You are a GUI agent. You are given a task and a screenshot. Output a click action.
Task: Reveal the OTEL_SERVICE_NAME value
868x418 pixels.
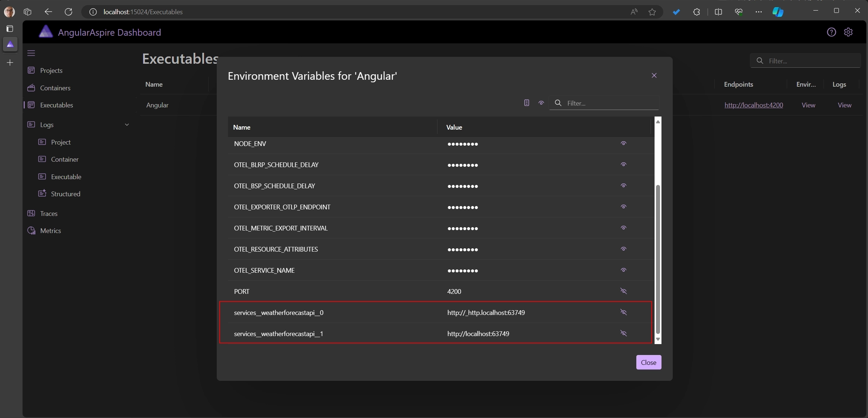[x=623, y=270]
